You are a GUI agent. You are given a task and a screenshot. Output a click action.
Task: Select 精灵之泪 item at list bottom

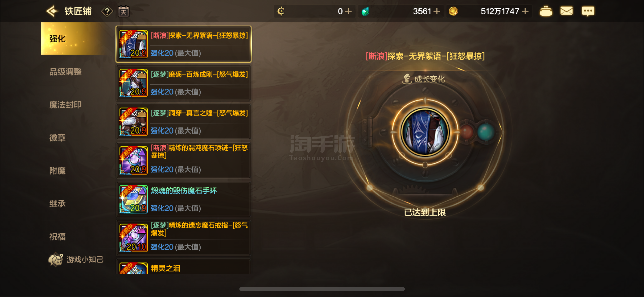pos(183,267)
